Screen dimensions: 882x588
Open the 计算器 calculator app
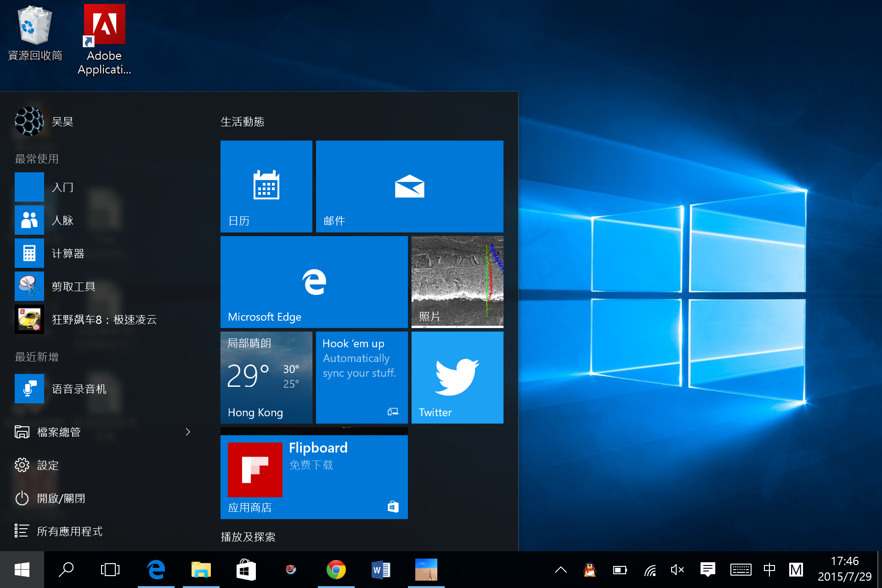pos(107,253)
